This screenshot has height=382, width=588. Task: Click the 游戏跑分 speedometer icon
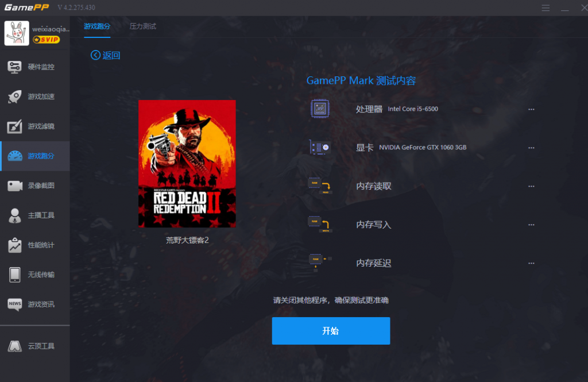coord(15,156)
